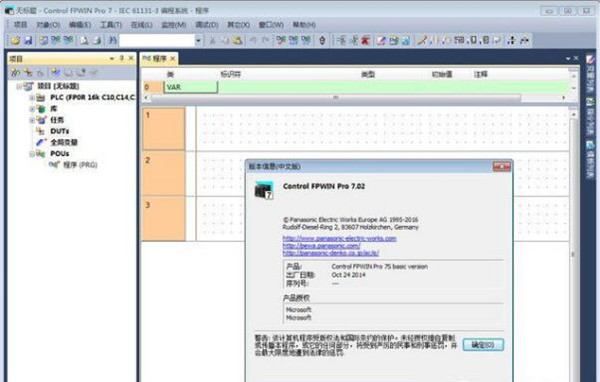Select the 全局变量 global variables item
The width and height of the screenshot is (600, 382).
[x=64, y=142]
